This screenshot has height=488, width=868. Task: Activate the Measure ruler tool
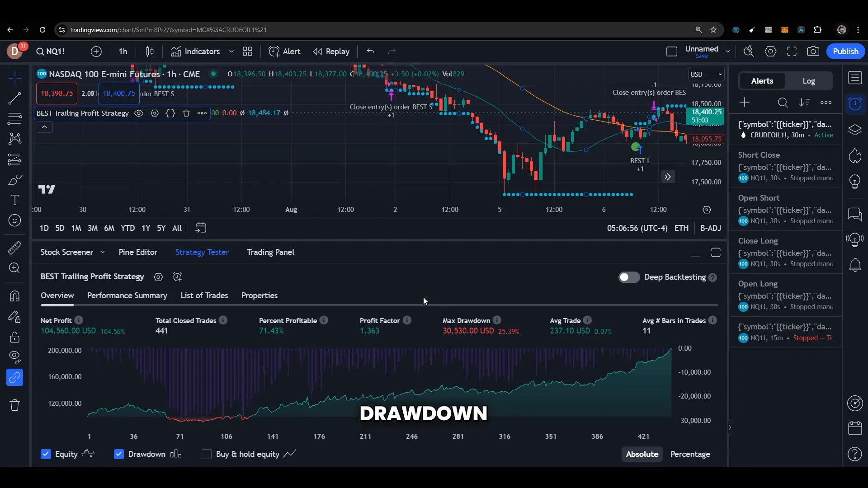point(14,247)
